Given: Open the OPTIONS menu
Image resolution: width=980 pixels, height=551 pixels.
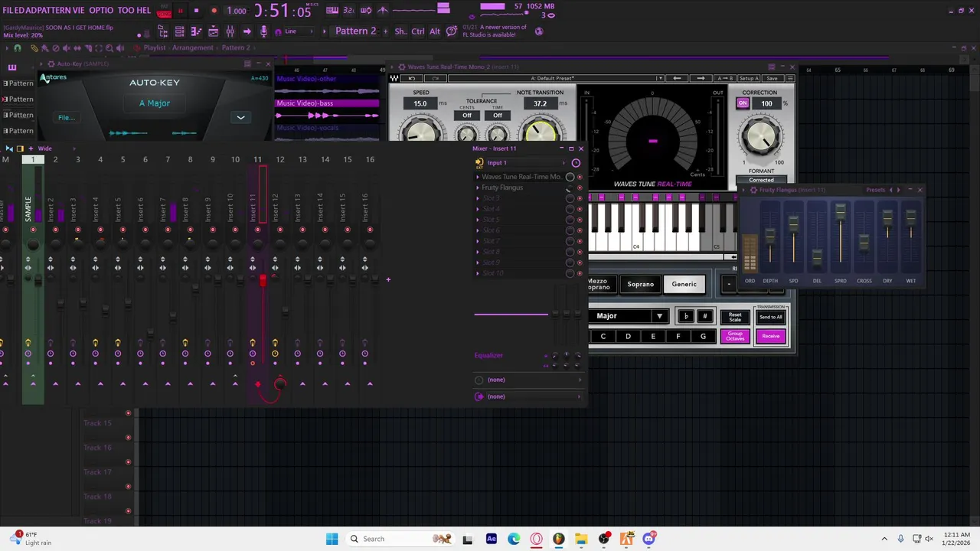Looking at the screenshot, I should [101, 11].
